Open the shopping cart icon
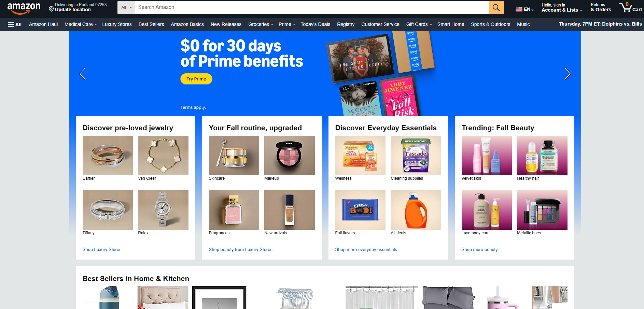 point(630,7)
